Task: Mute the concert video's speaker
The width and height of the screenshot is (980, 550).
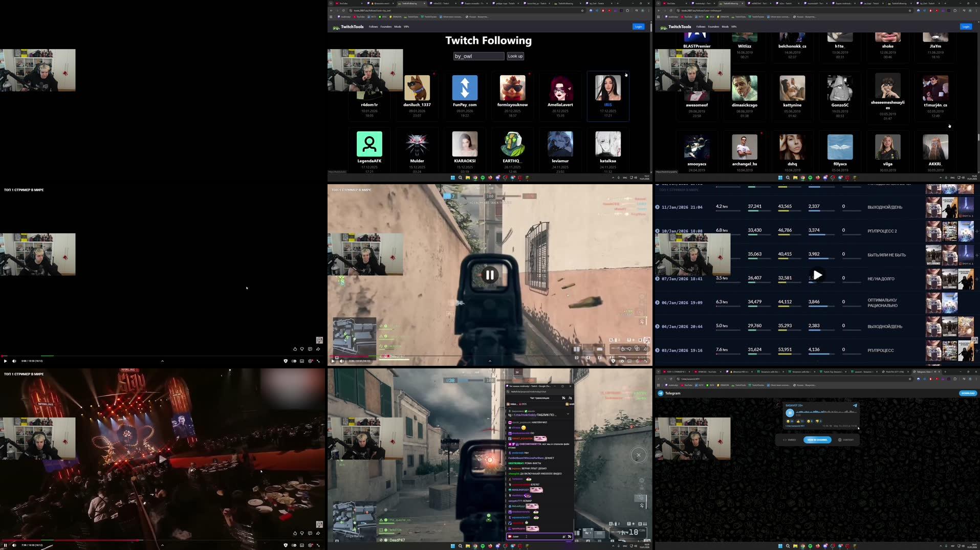Action: tap(14, 545)
